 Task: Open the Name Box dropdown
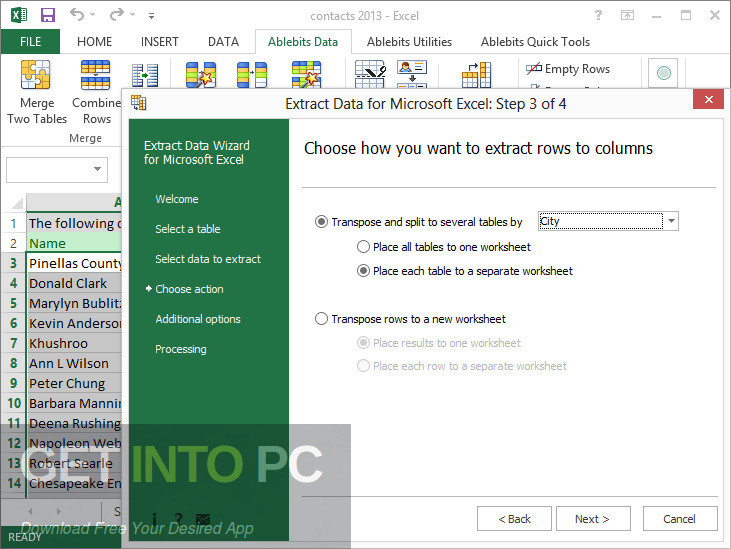click(x=97, y=169)
